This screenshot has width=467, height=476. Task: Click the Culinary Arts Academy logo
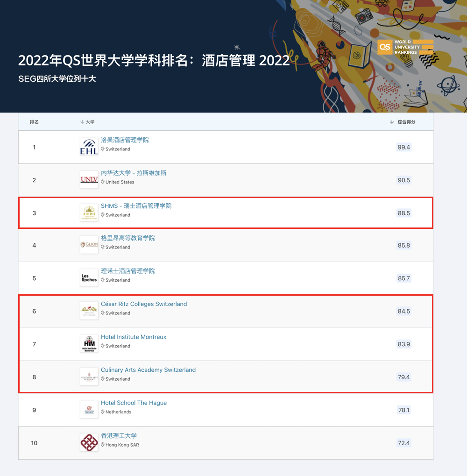coord(89,377)
